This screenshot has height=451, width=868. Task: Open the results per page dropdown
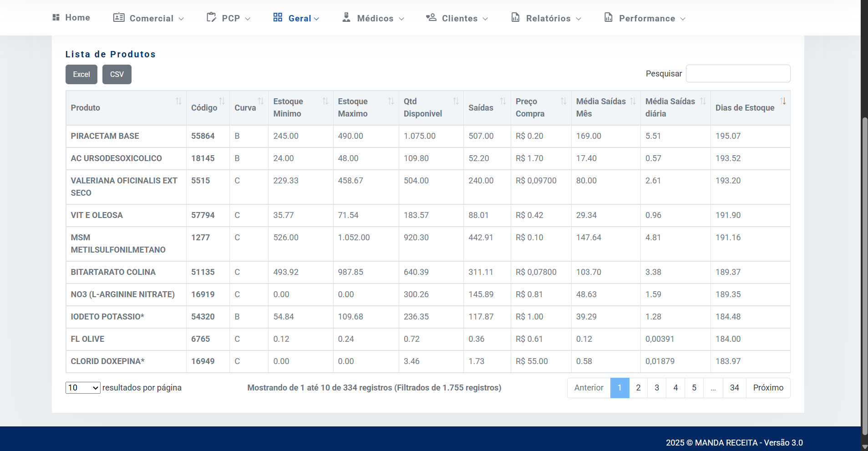[x=83, y=388]
